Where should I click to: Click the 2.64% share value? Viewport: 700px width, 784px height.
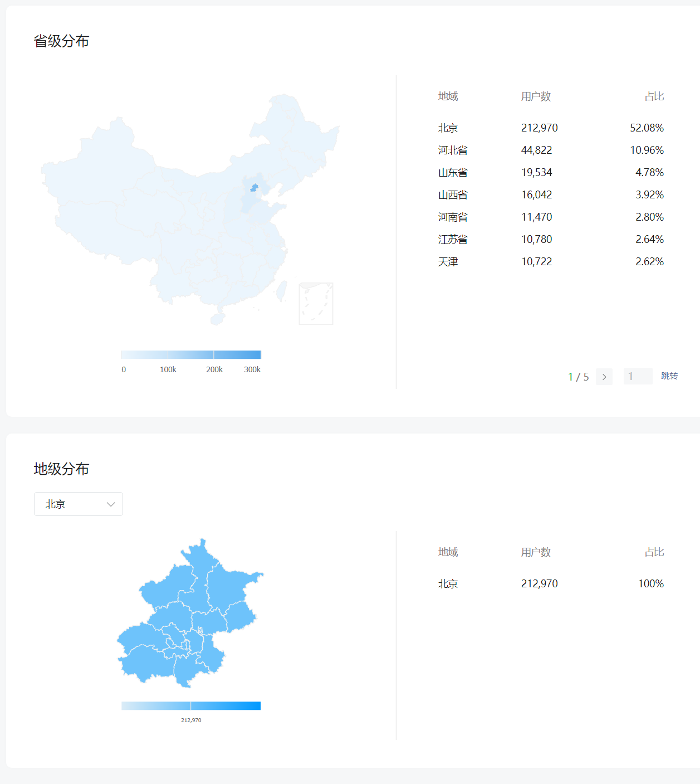pos(649,239)
